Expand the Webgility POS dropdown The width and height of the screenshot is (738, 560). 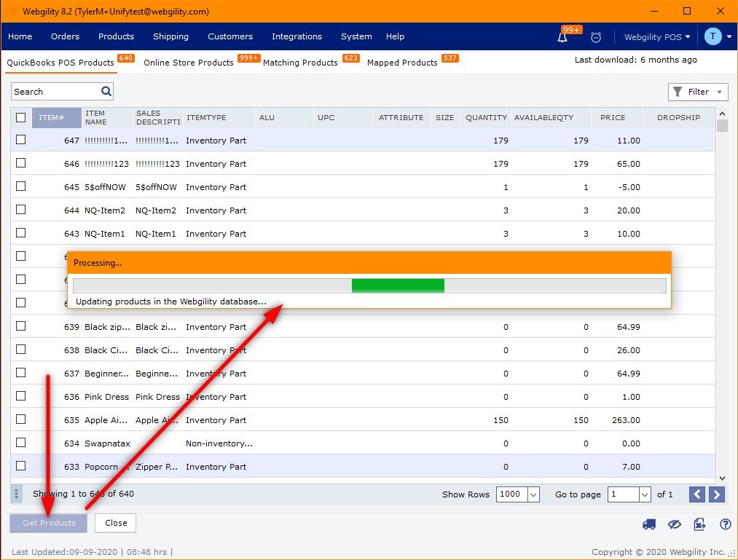(x=657, y=36)
